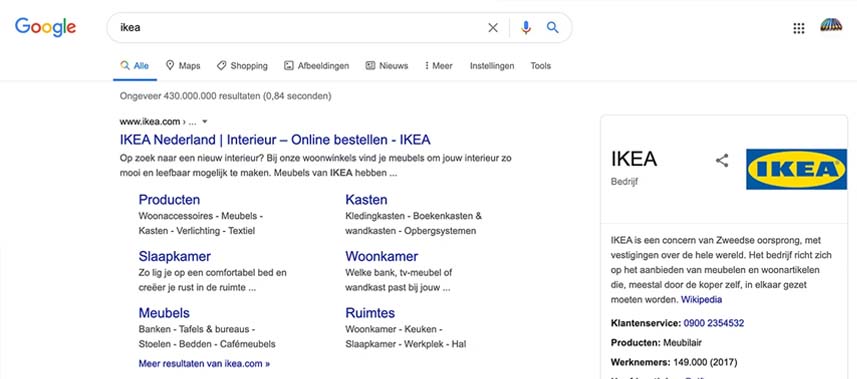Open the account profile avatar
The image size is (857, 379).
(831, 25)
